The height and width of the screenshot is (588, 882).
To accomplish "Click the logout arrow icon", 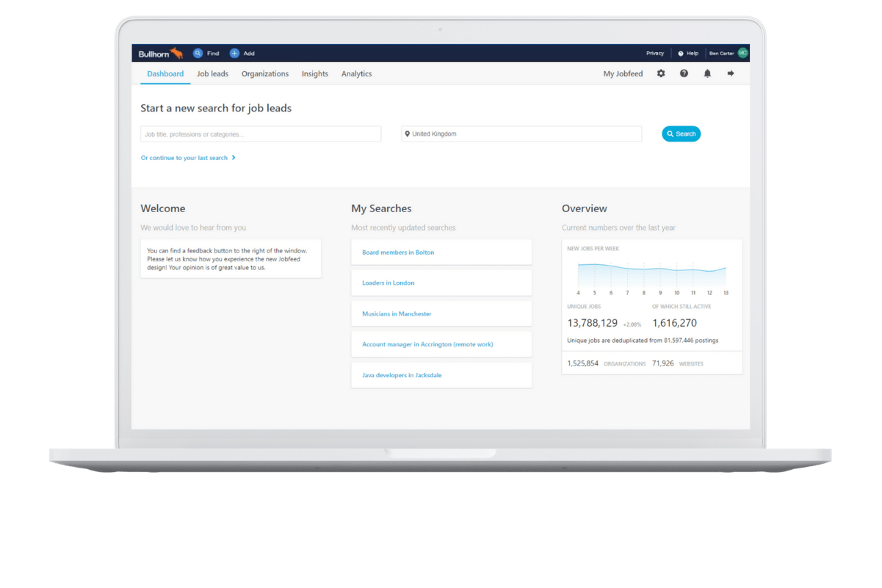I will pyautogui.click(x=731, y=73).
